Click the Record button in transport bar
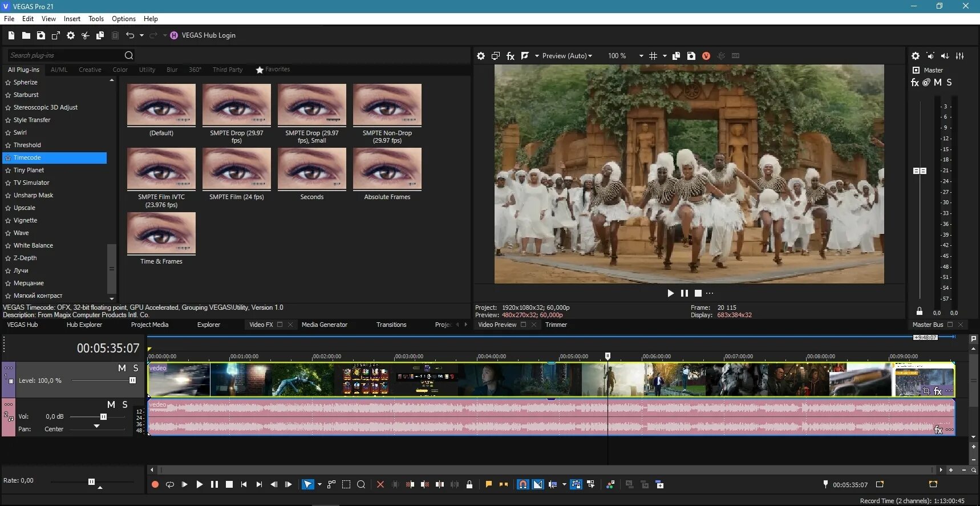Viewport: 980px width, 506px height. (x=155, y=484)
